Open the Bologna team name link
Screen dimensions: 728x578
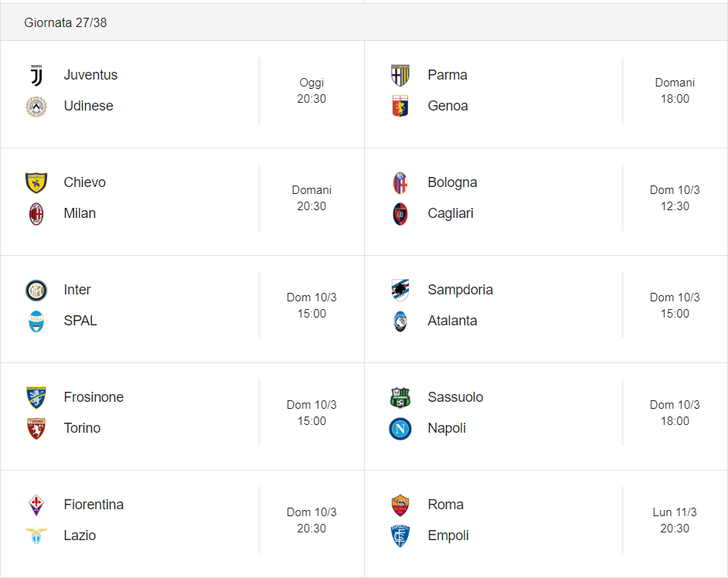tap(452, 182)
